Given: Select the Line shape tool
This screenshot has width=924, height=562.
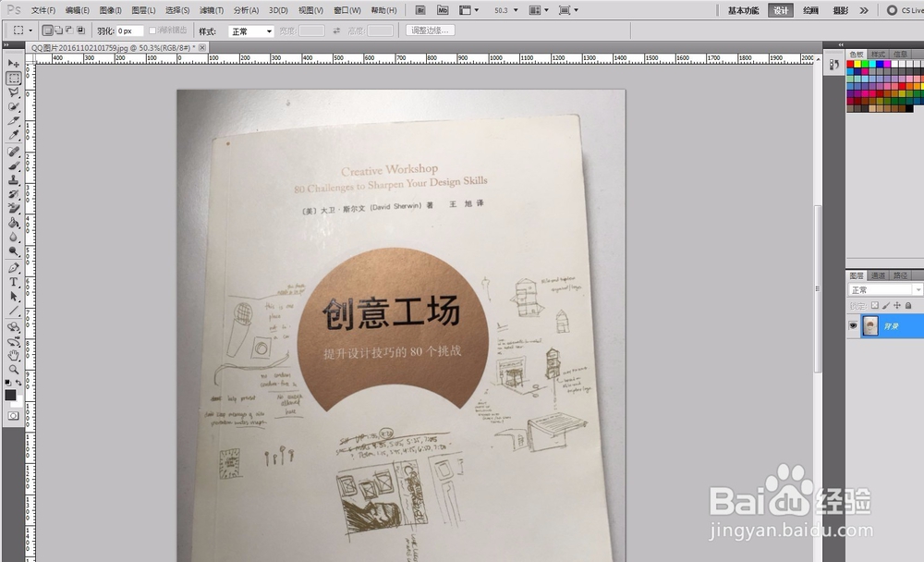Looking at the screenshot, I should click(x=13, y=311).
